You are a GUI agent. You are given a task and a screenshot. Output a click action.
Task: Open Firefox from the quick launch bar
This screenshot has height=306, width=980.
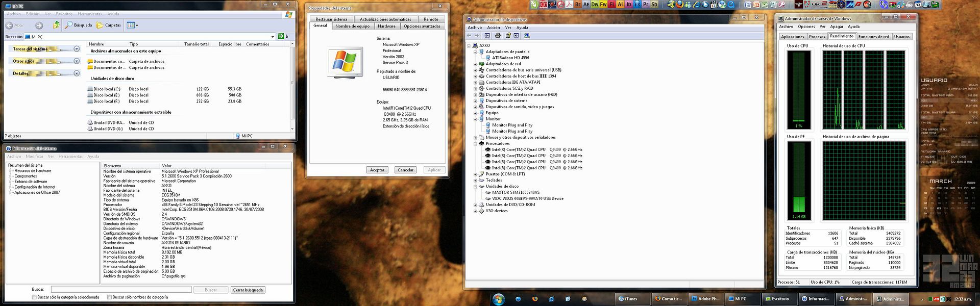[x=534, y=299]
